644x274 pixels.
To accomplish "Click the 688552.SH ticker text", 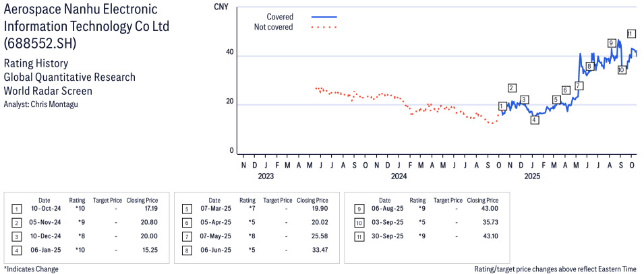I will coord(40,43).
